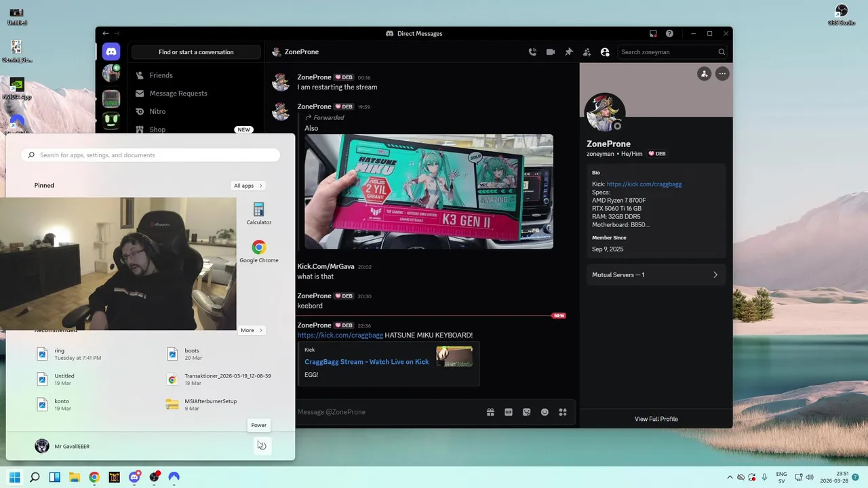Viewport: 868px width, 488px height.
Task: Start a video call in Discord
Action: tap(551, 52)
